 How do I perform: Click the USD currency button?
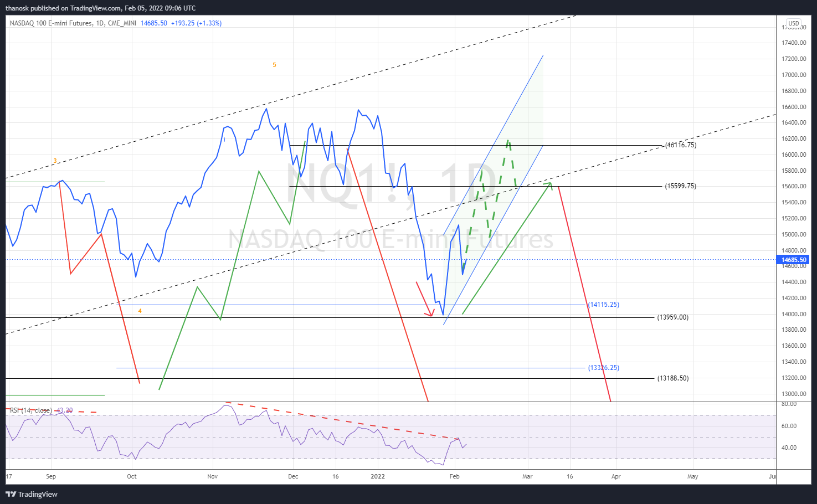794,23
